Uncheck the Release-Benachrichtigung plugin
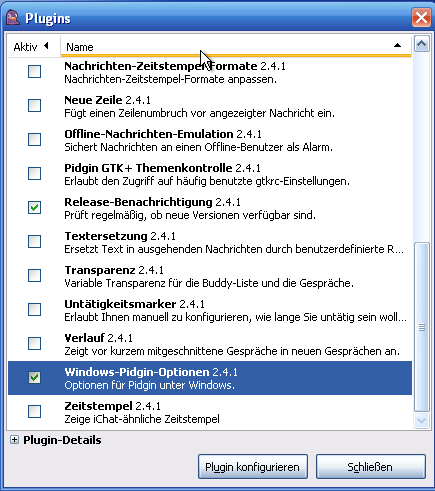This screenshot has width=435, height=491. [34, 208]
